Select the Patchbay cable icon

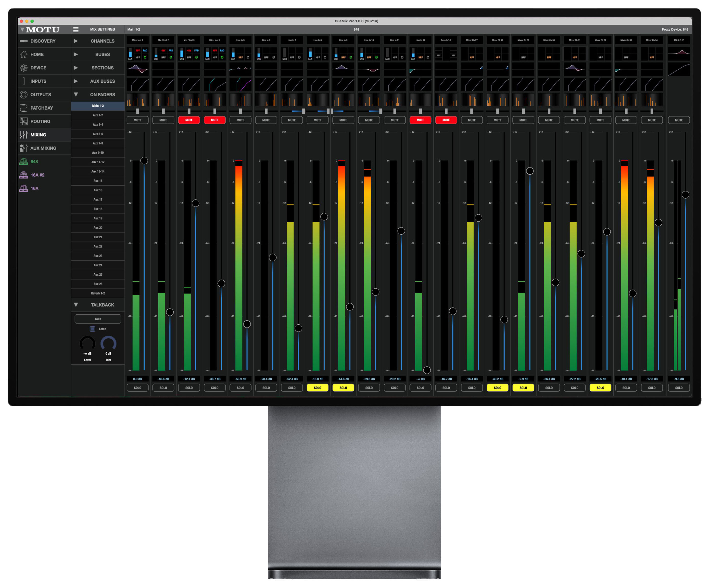24,108
